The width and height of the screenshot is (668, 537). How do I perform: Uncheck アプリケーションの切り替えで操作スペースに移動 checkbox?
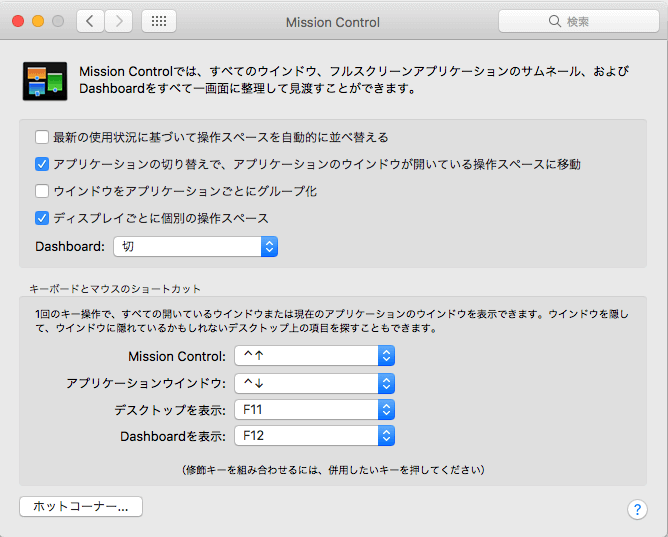42,164
